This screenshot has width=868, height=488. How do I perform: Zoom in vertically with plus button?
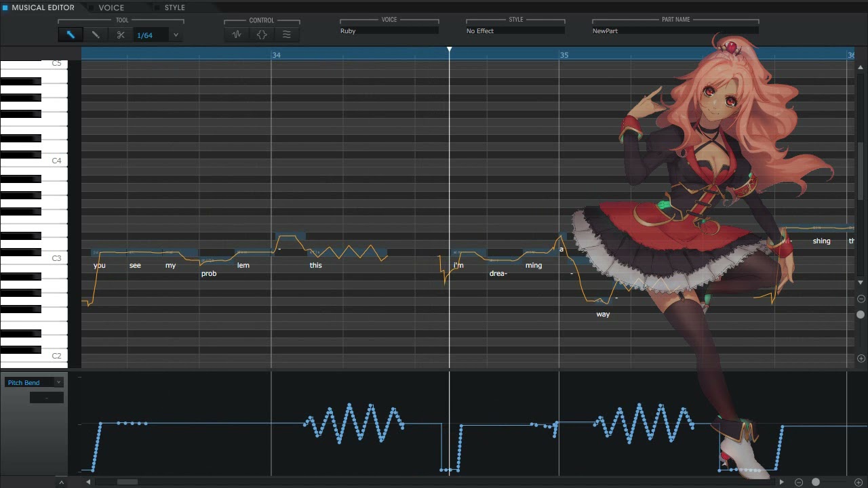(861, 359)
